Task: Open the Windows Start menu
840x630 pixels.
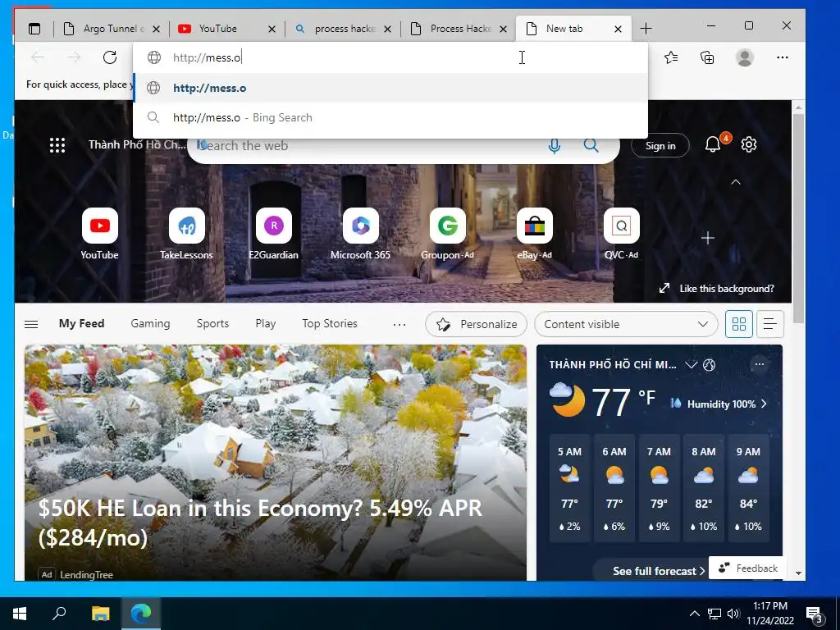Action: (20, 614)
